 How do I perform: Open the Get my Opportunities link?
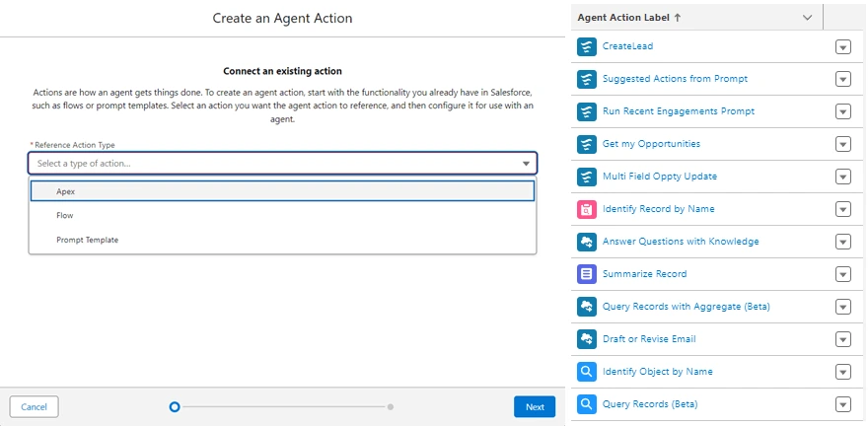[651, 144]
